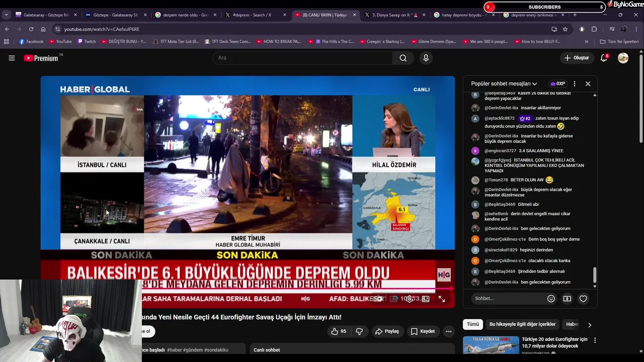Click the YouTube search magnifier button
The image size is (644, 362).
click(x=403, y=58)
